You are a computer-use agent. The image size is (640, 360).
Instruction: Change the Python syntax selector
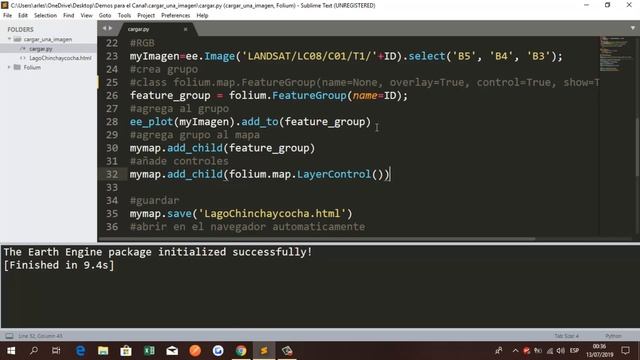(613, 336)
